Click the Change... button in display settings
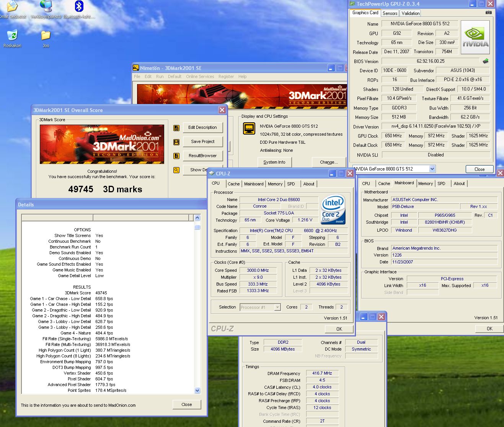Screen dimensions: 504x427 click(329, 162)
